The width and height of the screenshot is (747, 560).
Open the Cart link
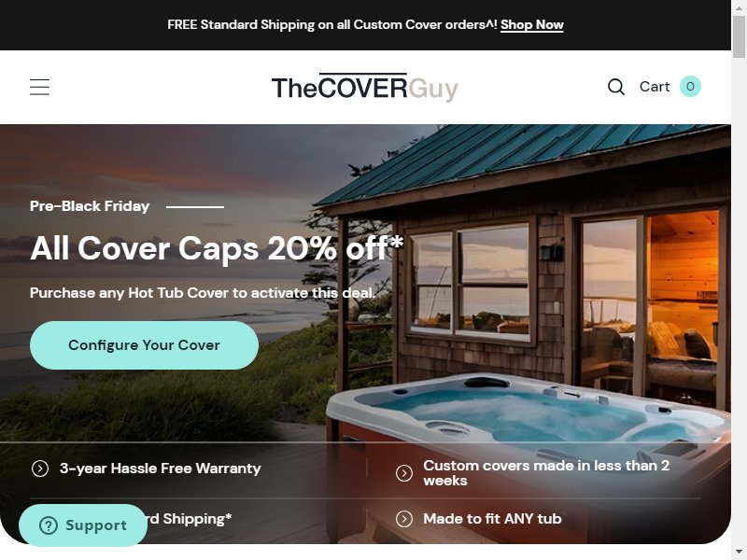click(x=655, y=87)
